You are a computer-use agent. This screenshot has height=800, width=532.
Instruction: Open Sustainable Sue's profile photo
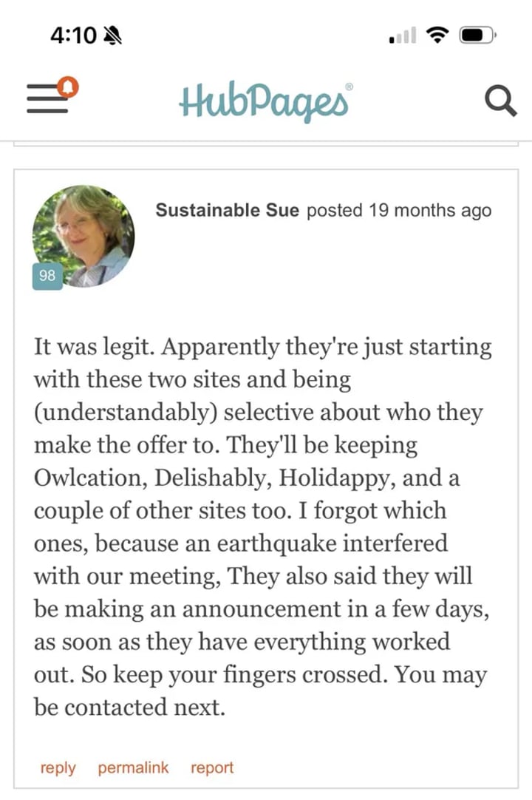83,236
